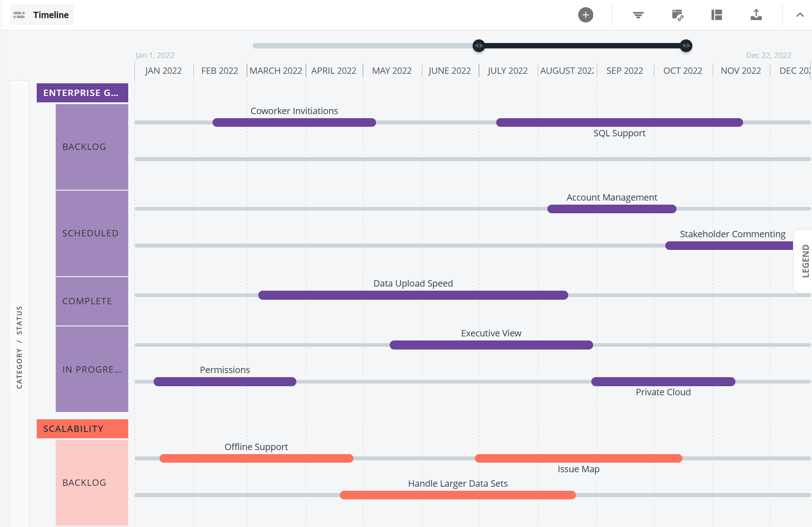Expand the BACKLOG status group
Viewport: 812px width, 527px height.
click(92, 146)
